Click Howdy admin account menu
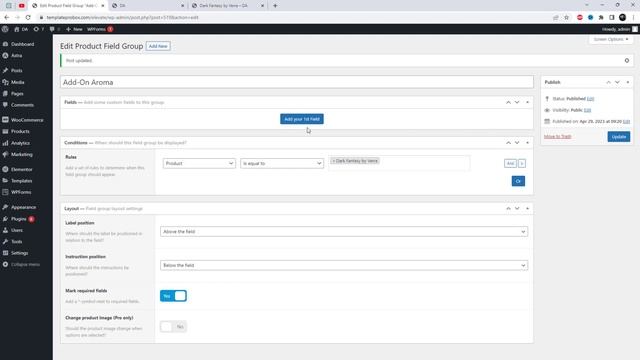The height and width of the screenshot is (360, 640). pyautogui.click(x=619, y=29)
